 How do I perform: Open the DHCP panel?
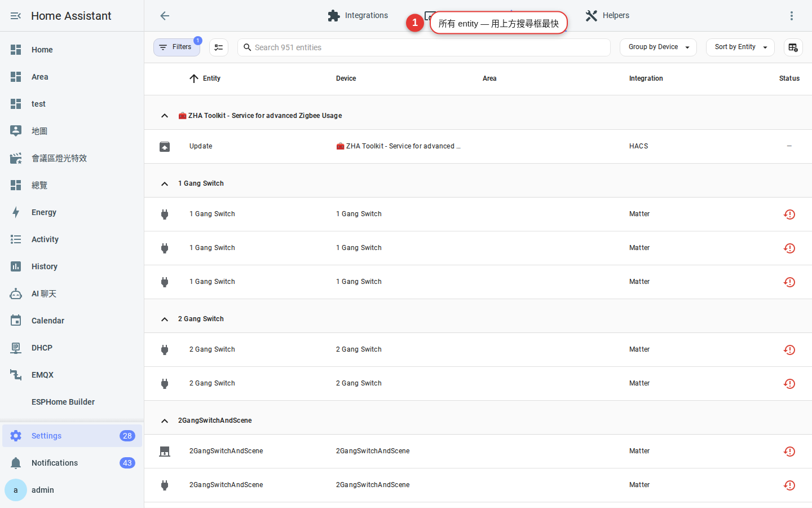pyautogui.click(x=72, y=348)
